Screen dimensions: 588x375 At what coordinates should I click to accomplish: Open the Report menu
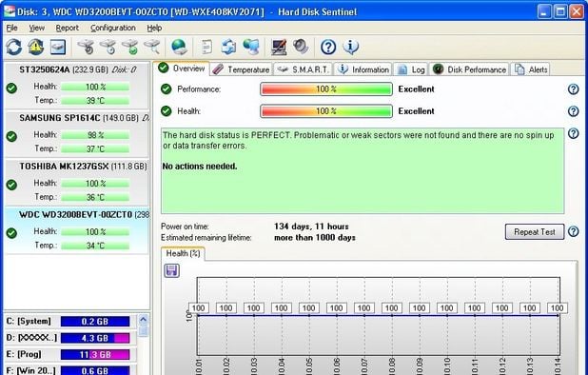click(68, 28)
